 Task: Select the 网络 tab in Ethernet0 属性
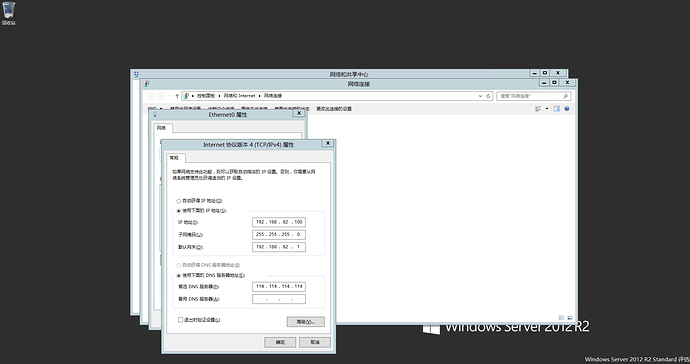coord(162,128)
